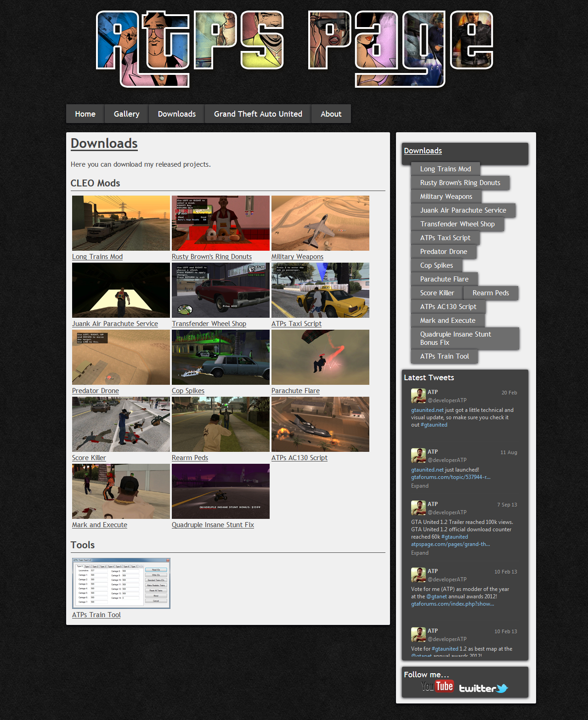This screenshot has height=720, width=588.
Task: Select Mark and Execute sidebar button
Action: tap(448, 321)
